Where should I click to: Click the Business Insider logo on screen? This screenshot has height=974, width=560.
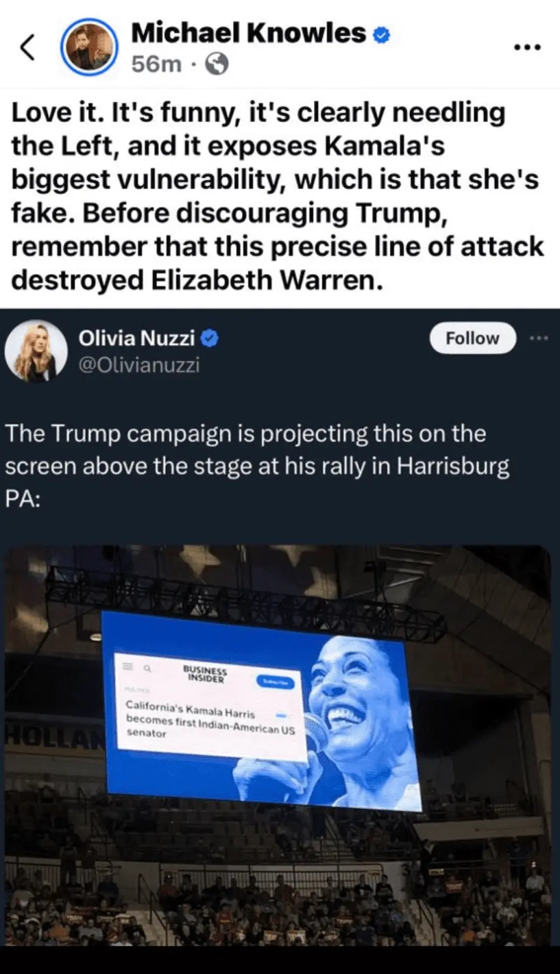(x=205, y=674)
